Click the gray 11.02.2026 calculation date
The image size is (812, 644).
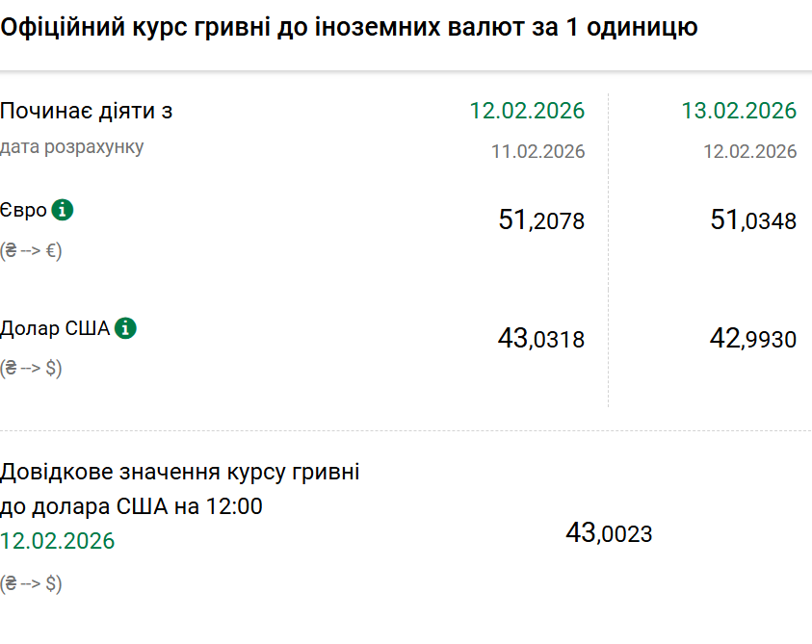tap(537, 151)
